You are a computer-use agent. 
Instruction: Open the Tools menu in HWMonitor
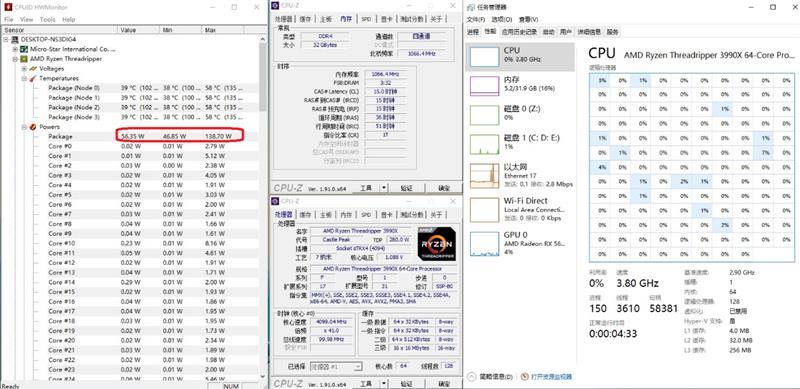[x=47, y=19]
